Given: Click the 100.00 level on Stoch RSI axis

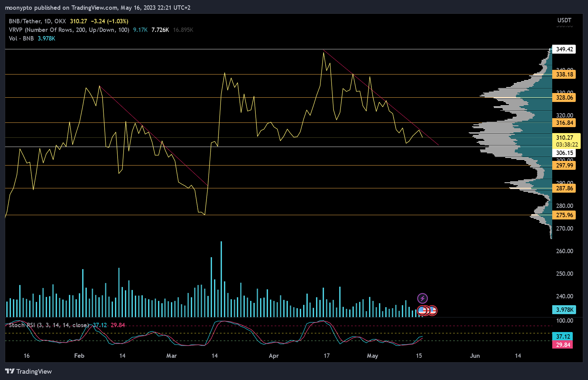Looking at the screenshot, I should click(564, 321).
